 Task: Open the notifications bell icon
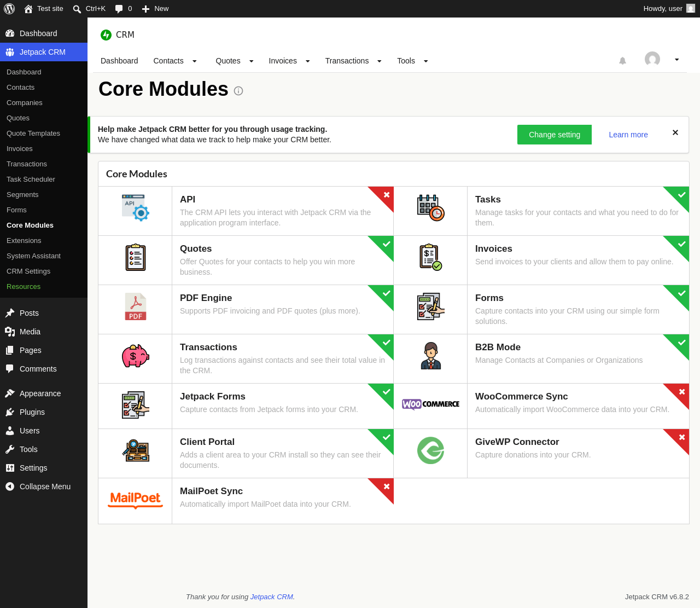click(x=622, y=61)
